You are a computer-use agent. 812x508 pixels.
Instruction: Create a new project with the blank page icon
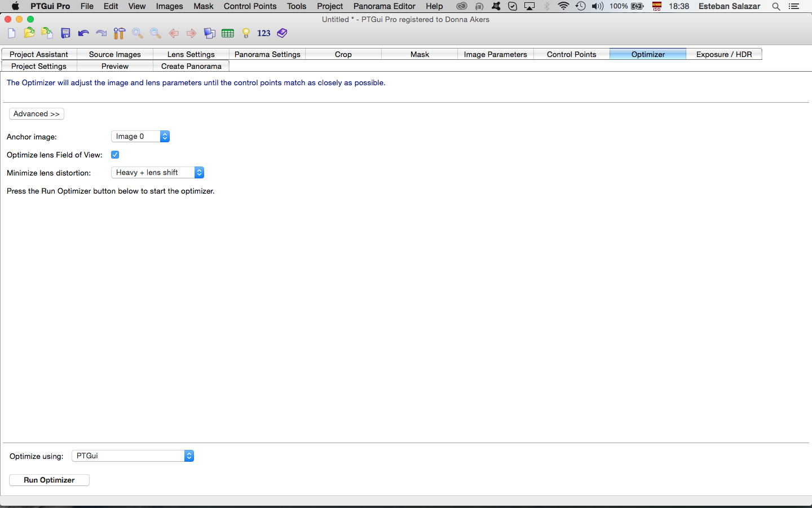coord(11,33)
